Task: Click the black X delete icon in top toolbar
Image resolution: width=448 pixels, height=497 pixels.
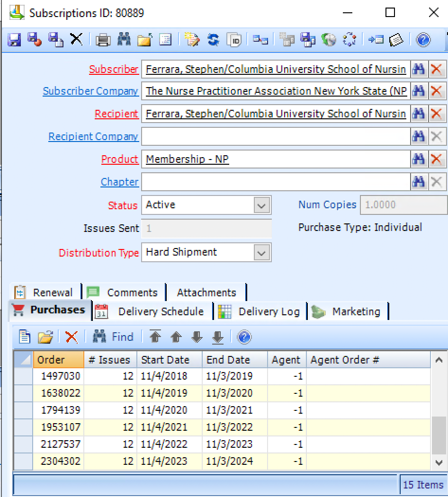Action: click(76, 39)
